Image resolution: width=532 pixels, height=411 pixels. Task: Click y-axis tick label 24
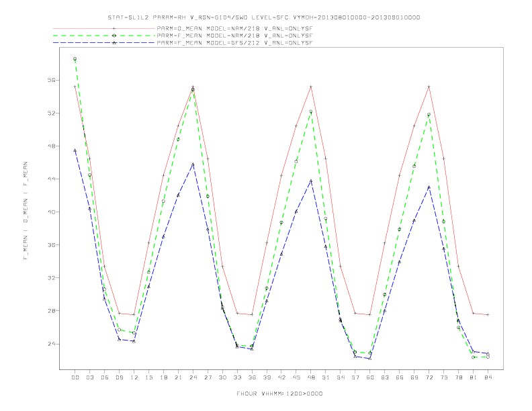coord(52,344)
